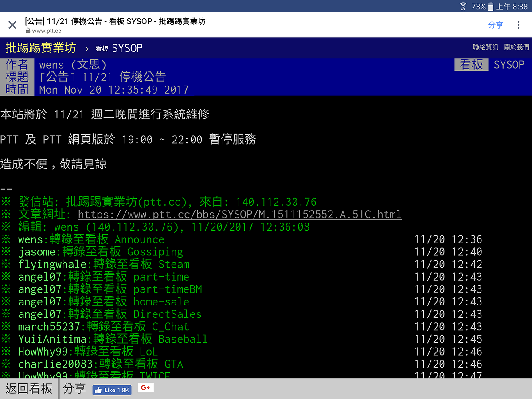Tap the 73% battery percentage
The image size is (532, 399).
478,6
